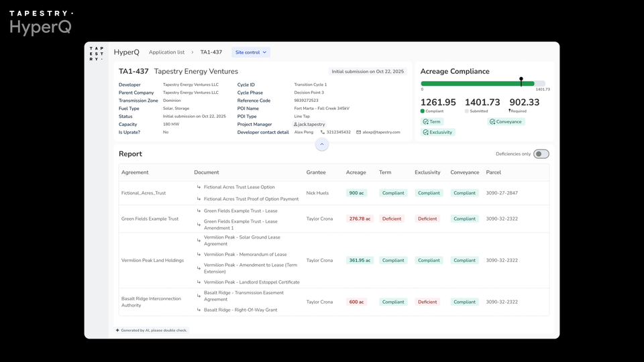The image size is (644, 362).
Task: Click the arrow beside Fictional Acres Trust Lease Option
Action: 199,188
